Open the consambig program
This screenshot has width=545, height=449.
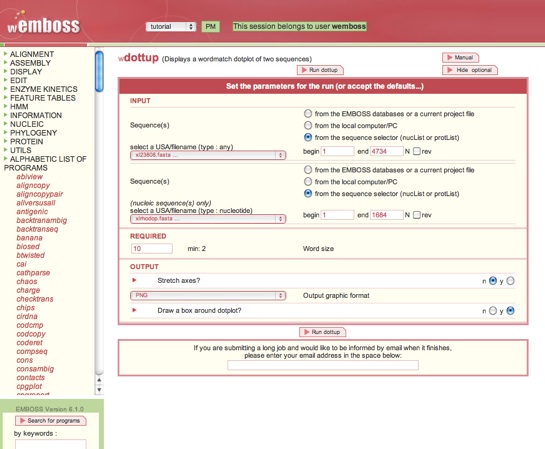pos(35,369)
